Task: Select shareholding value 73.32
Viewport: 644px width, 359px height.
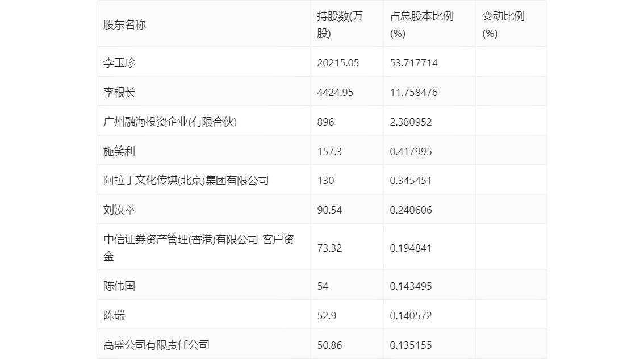Action: tap(329, 248)
